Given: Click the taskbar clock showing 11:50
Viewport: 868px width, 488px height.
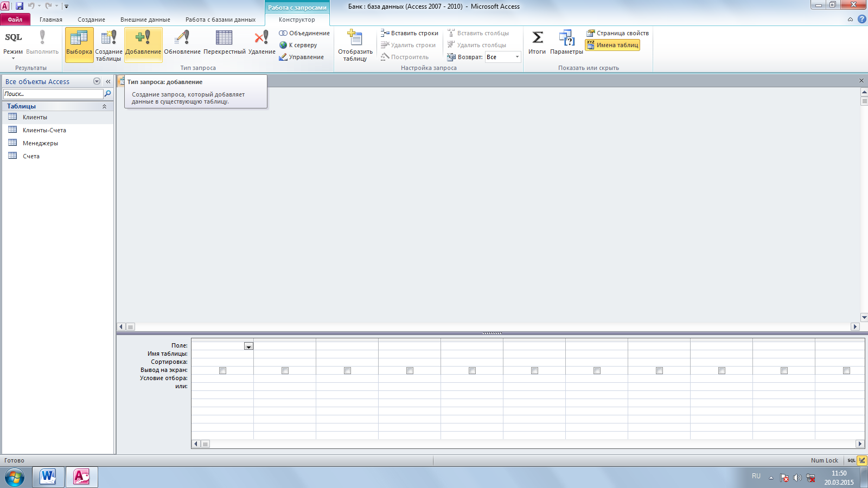Looking at the screenshot, I should coord(839,473).
